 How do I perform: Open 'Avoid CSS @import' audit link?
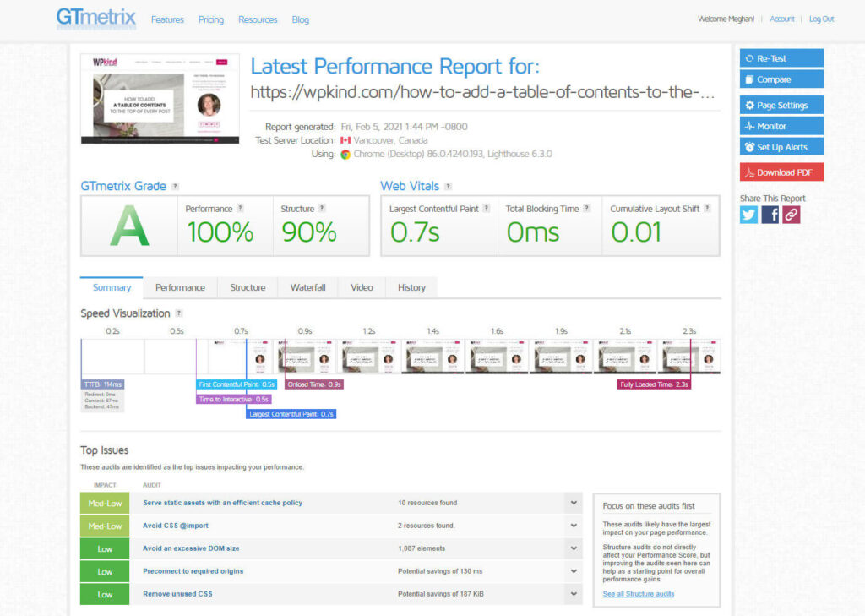tap(176, 526)
